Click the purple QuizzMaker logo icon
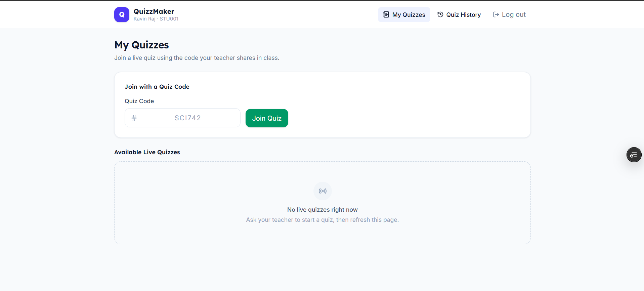The height and width of the screenshot is (291, 644). [122, 15]
